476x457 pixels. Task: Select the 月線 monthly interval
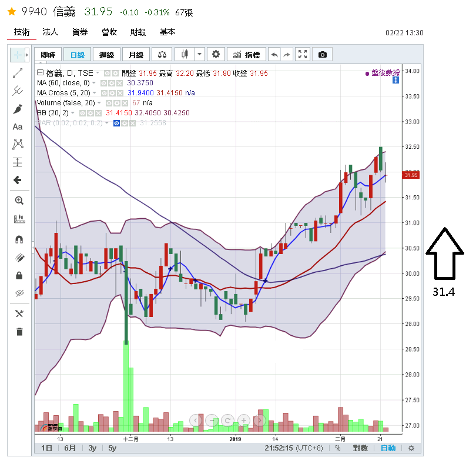click(136, 55)
